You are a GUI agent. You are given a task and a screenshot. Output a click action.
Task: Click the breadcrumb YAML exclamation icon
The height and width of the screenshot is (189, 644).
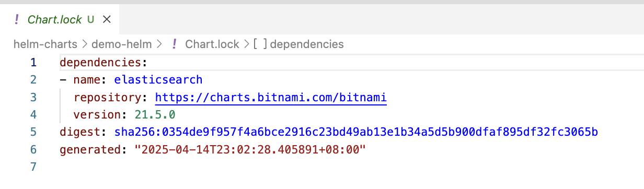tap(175, 44)
